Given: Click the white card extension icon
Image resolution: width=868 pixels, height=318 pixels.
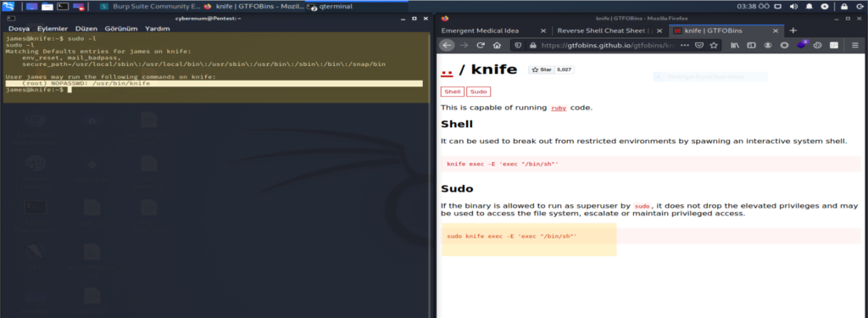Looking at the screenshot, I should [834, 45].
